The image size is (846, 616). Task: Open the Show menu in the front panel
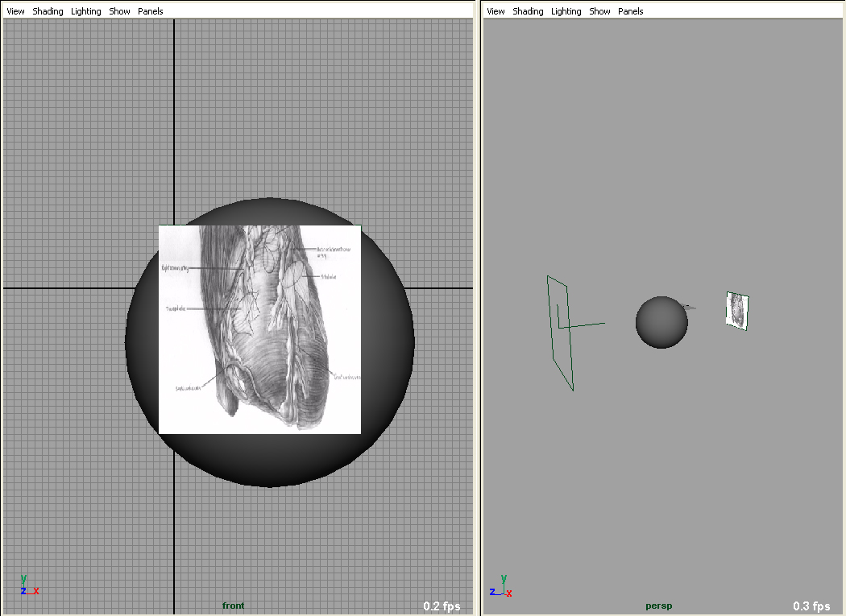[x=120, y=11]
